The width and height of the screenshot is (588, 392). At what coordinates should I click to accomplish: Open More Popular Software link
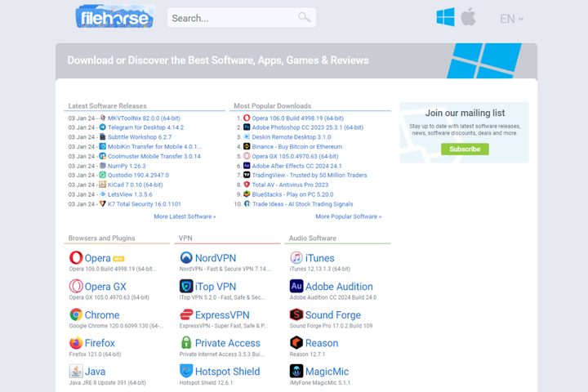pos(348,216)
